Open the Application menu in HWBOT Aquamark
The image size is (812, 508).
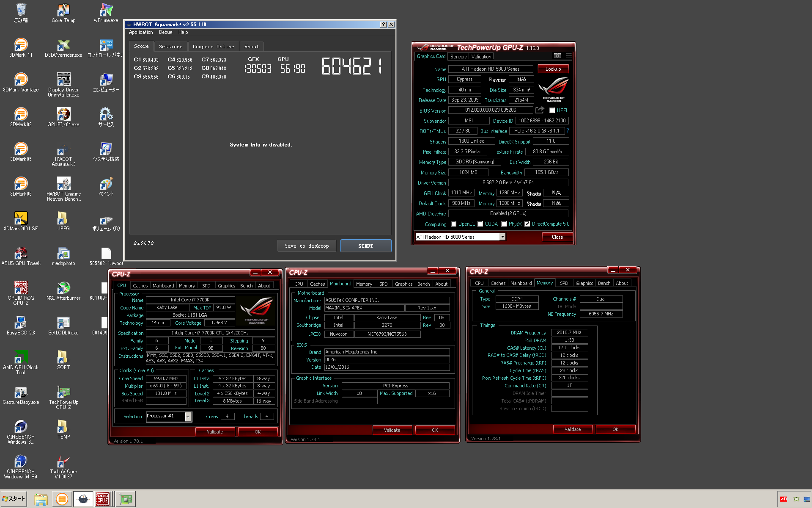[141, 32]
